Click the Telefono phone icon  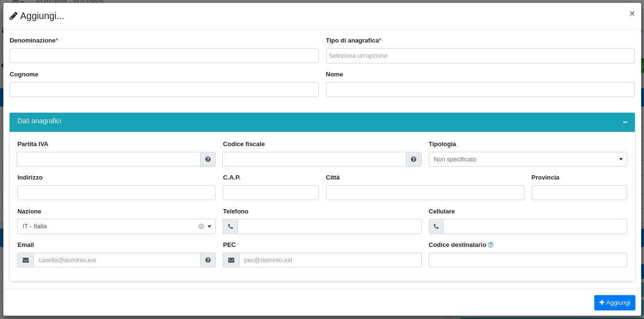pyautogui.click(x=230, y=227)
